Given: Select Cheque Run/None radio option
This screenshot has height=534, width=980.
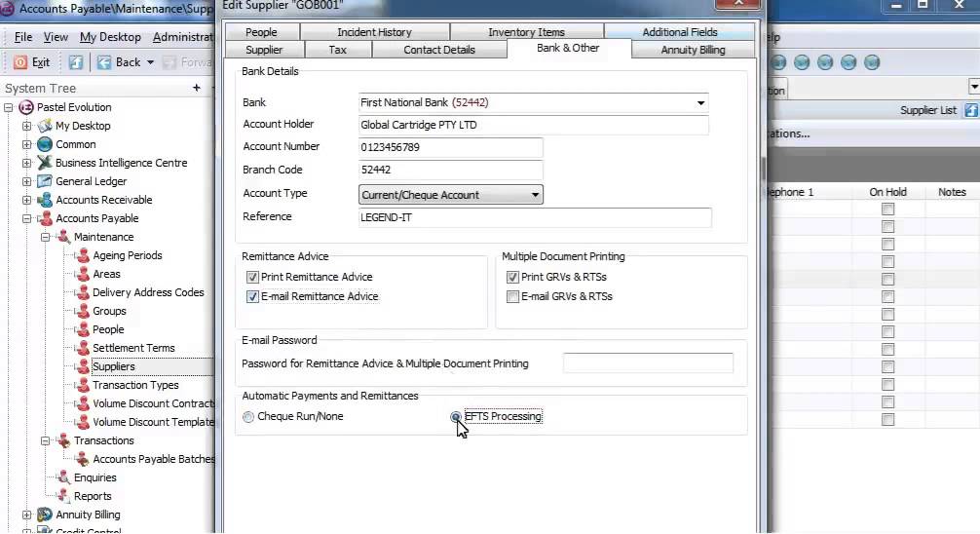Looking at the screenshot, I should coord(248,417).
